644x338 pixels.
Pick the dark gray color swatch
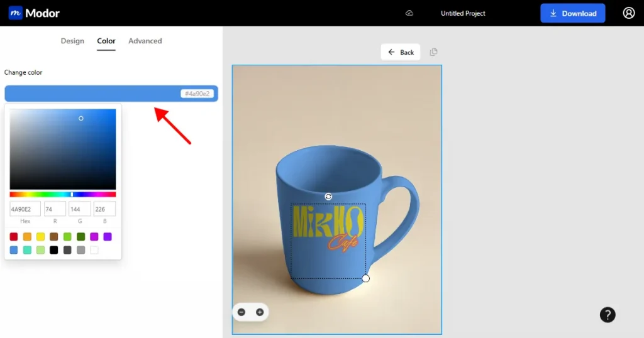pyautogui.click(x=67, y=250)
